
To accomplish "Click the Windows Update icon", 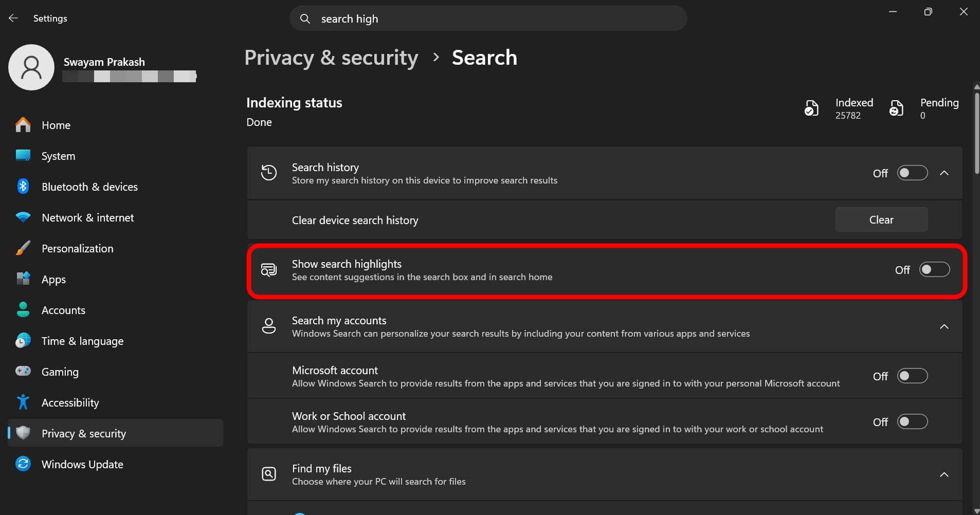I will [23, 464].
